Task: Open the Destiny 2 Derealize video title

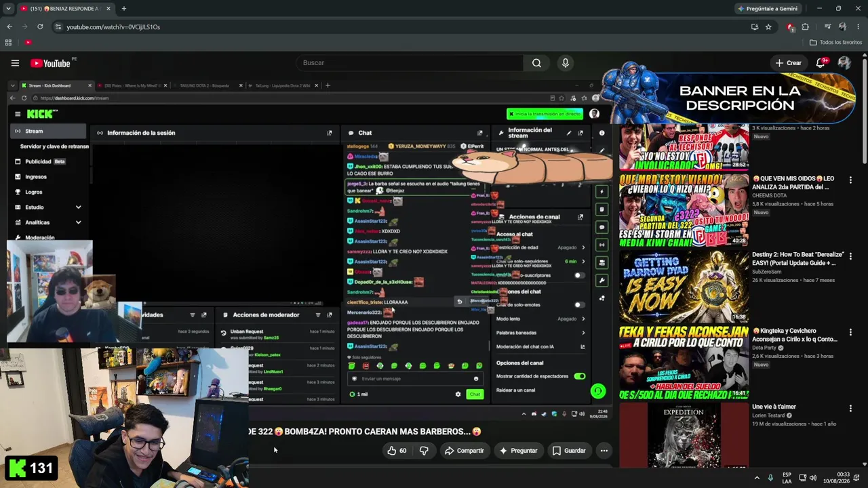Action: pyautogui.click(x=797, y=259)
